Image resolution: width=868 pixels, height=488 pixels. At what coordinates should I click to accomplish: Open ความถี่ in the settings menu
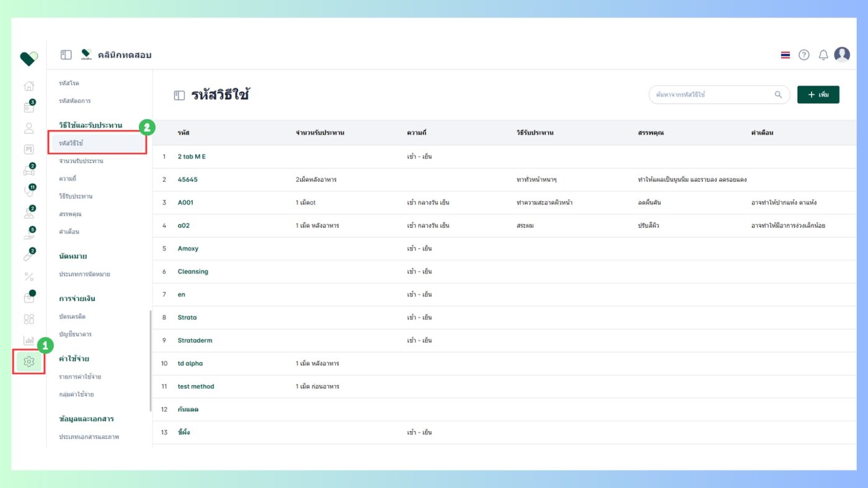[x=68, y=179]
